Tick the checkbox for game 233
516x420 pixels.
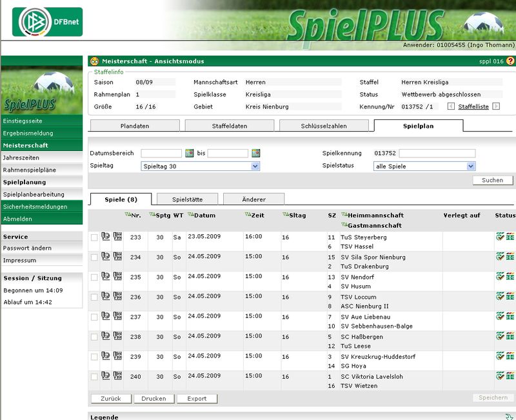[94, 237]
